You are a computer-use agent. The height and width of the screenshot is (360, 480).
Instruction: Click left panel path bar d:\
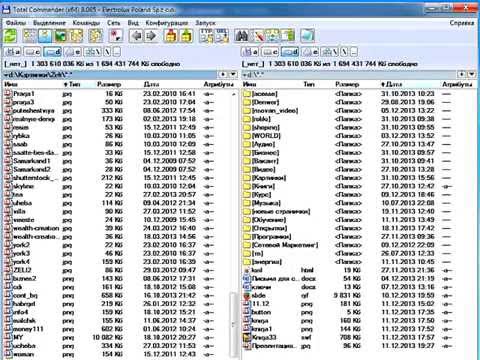point(110,74)
